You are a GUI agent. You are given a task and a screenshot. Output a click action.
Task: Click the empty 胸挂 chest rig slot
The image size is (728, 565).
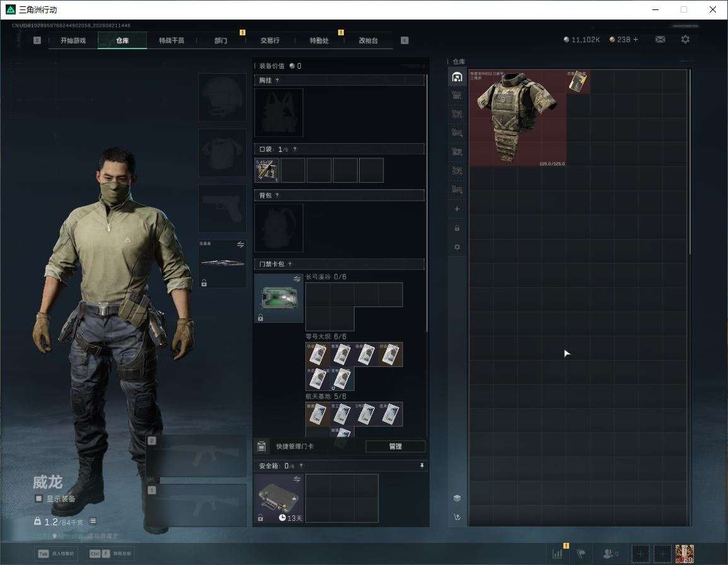point(279,112)
